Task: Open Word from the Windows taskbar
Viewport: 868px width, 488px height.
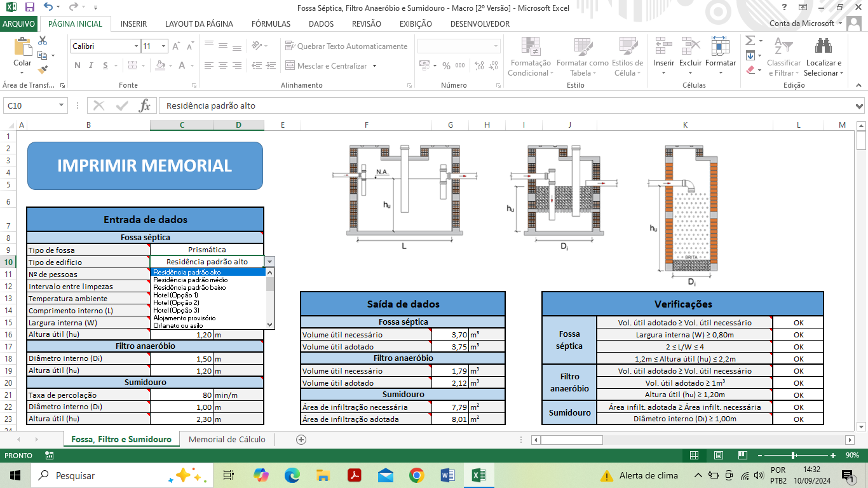Action: 447,475
